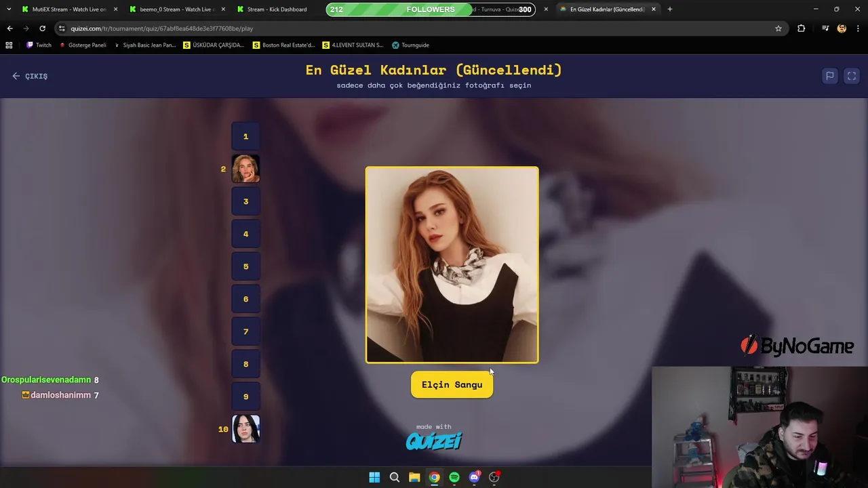
Task: Click the central featured photo card
Action: coord(452,265)
